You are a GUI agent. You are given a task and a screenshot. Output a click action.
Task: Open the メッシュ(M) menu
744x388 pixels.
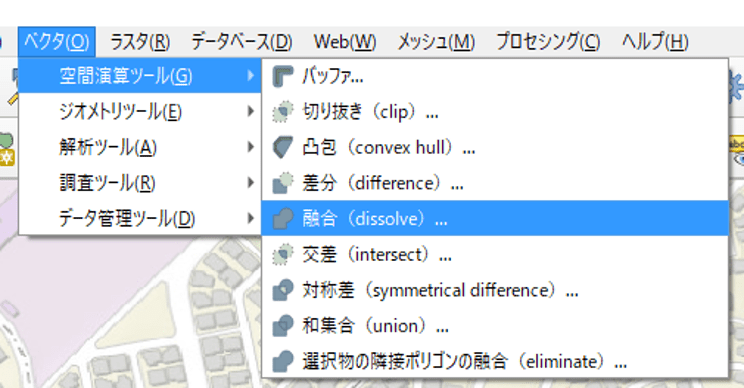click(x=436, y=42)
